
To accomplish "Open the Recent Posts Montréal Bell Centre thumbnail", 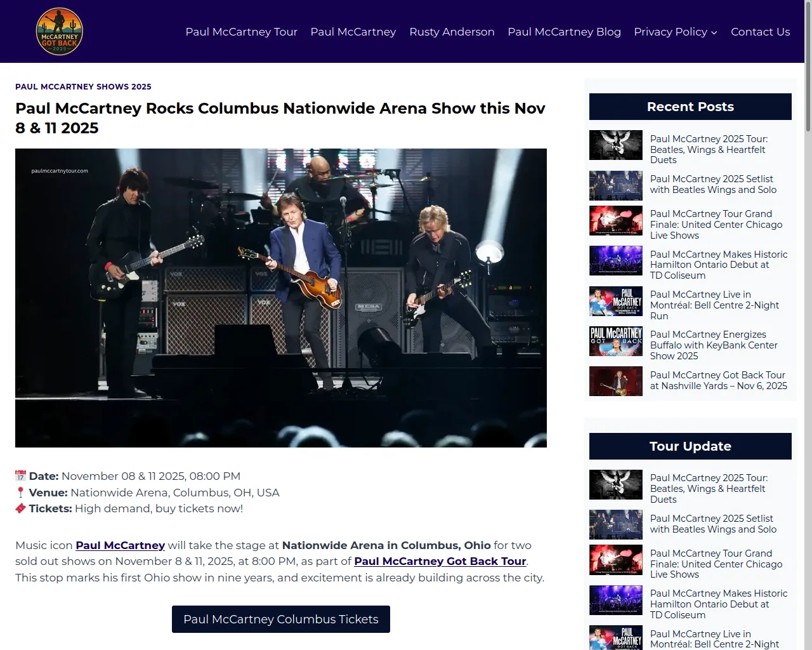I will [616, 301].
